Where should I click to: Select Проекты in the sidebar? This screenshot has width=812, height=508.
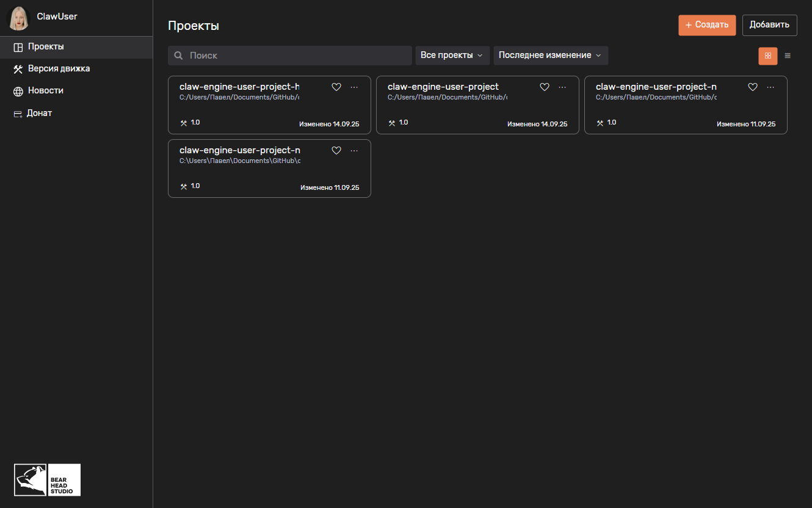tap(46, 47)
